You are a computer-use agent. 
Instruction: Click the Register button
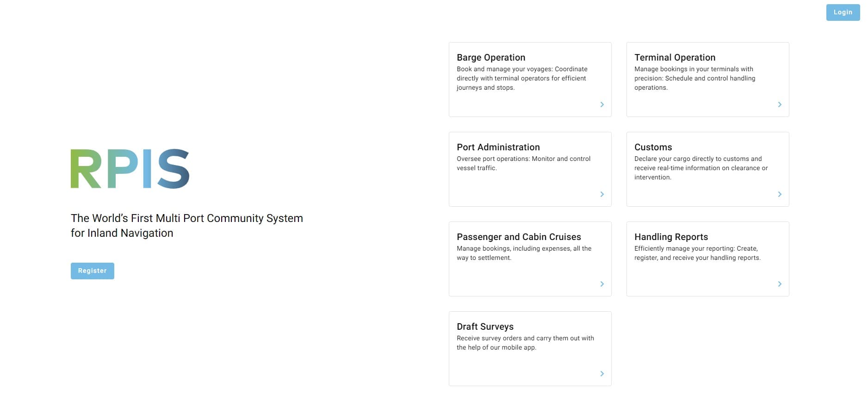point(93,271)
